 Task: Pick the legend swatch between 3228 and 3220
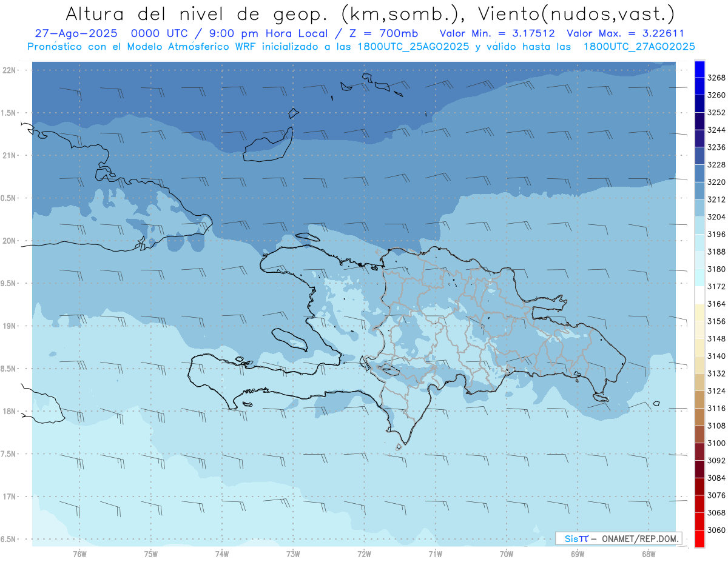tap(699, 173)
